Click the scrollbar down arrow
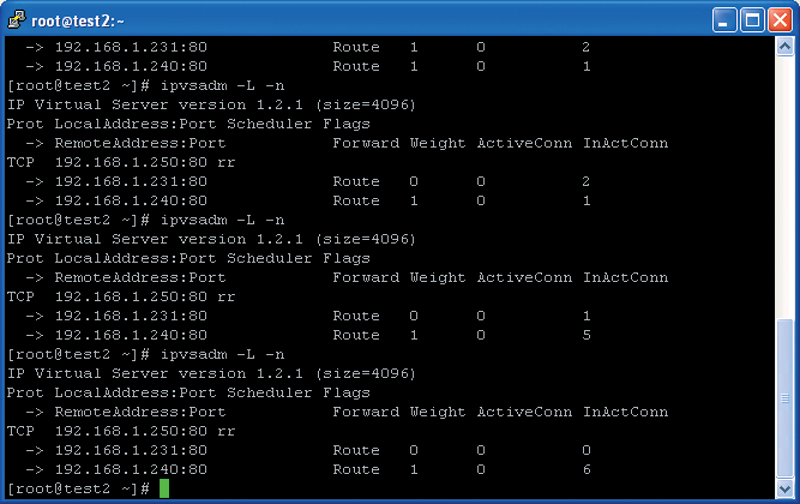Screen dimensions: 800x504 784,489
